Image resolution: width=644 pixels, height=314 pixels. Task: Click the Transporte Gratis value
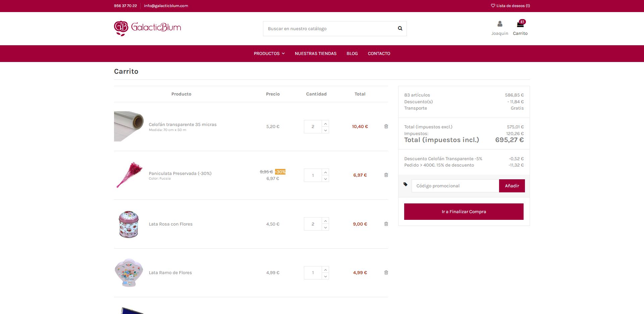tap(517, 108)
